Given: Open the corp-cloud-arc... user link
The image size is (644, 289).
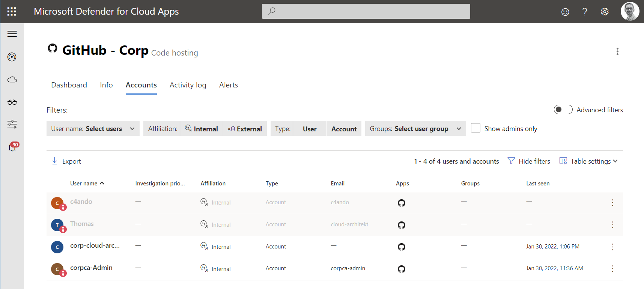Looking at the screenshot, I should (95, 245).
